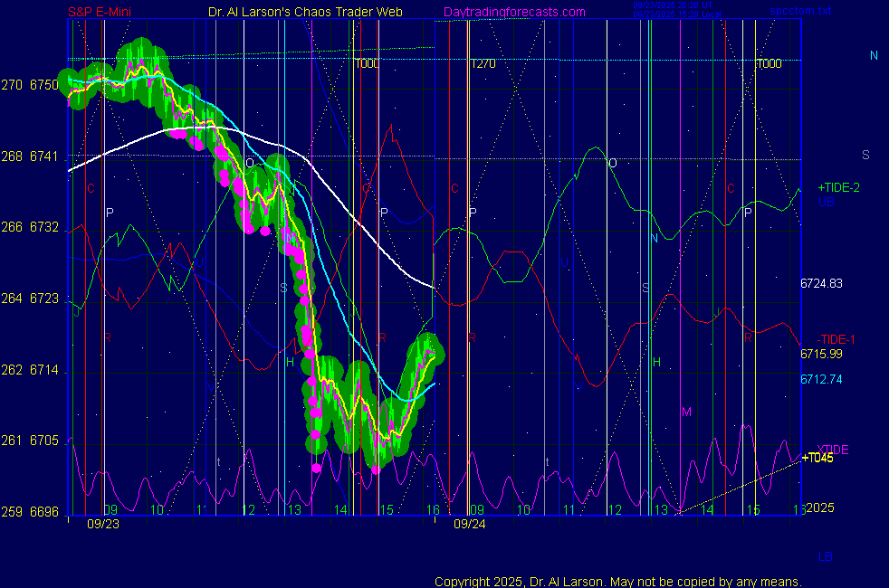Click the blue LB lower band label
Screen dimensions: 889x588
point(825,555)
